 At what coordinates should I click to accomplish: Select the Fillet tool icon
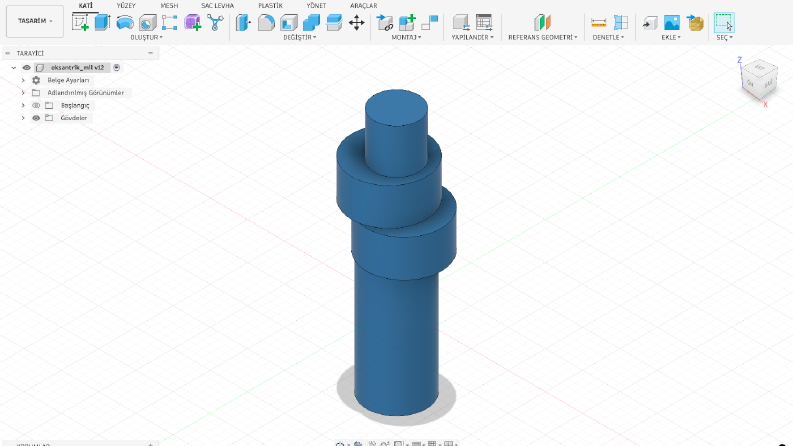(266, 22)
